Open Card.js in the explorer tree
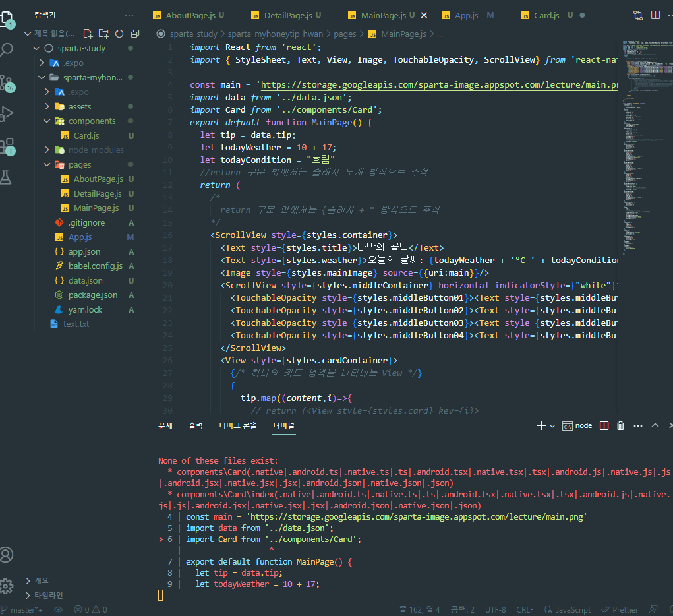673x616 pixels. pos(86,136)
